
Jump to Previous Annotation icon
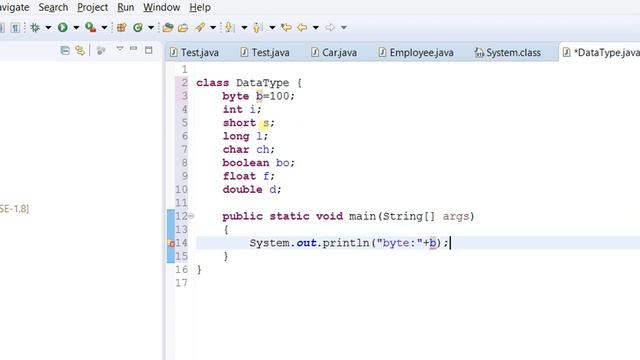coord(257,27)
